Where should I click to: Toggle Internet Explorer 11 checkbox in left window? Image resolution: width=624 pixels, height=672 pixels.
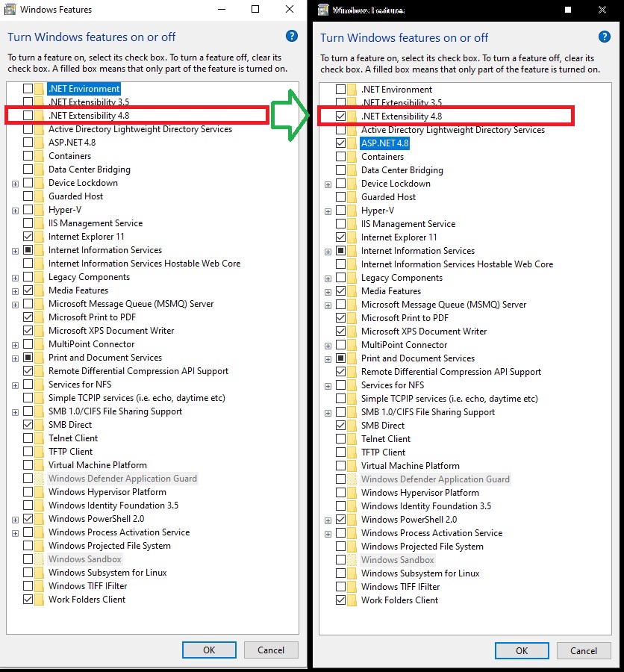(28, 236)
